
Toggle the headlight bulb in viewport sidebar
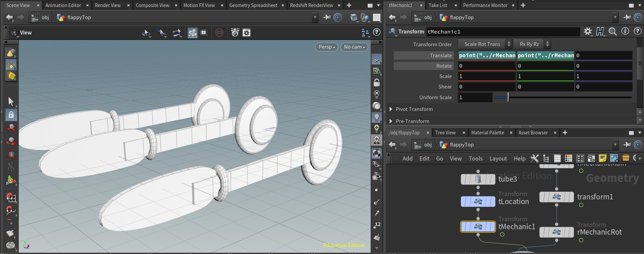click(x=377, y=117)
